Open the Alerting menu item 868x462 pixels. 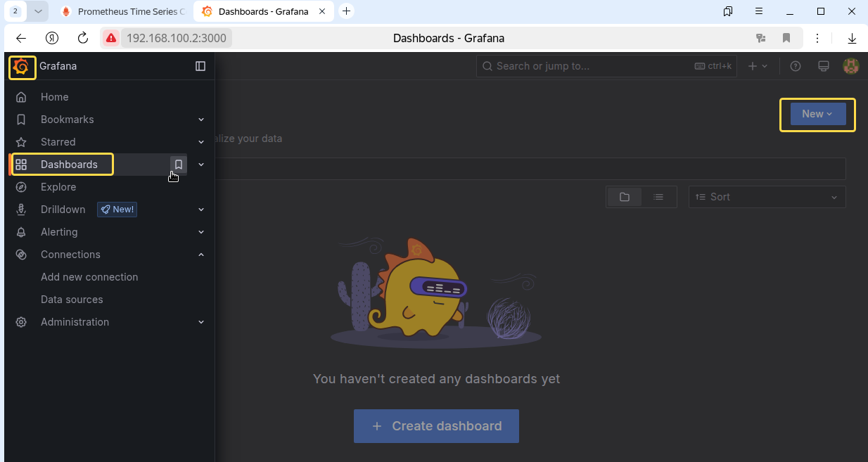[59, 232]
